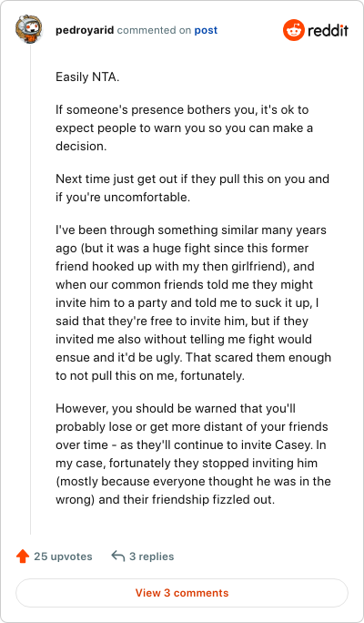364x623 pixels.
Task: Click the pedroyarid user avatar
Action: [28, 29]
